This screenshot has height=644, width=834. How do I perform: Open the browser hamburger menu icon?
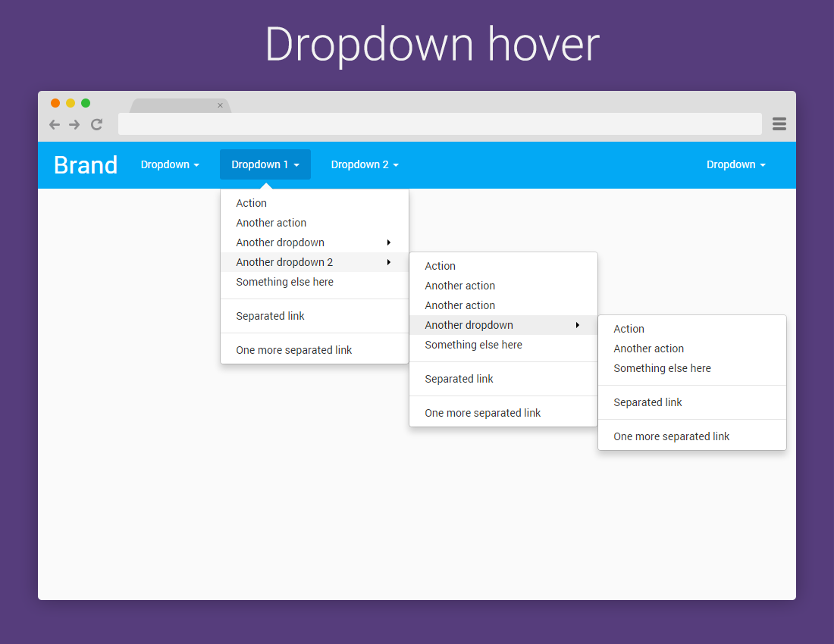[x=779, y=124]
